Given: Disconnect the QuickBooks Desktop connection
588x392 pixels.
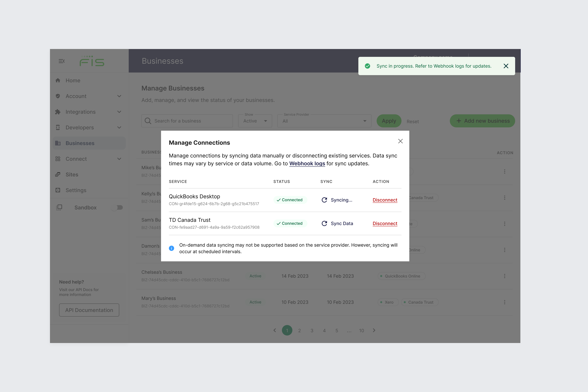Looking at the screenshot, I should click(385, 200).
